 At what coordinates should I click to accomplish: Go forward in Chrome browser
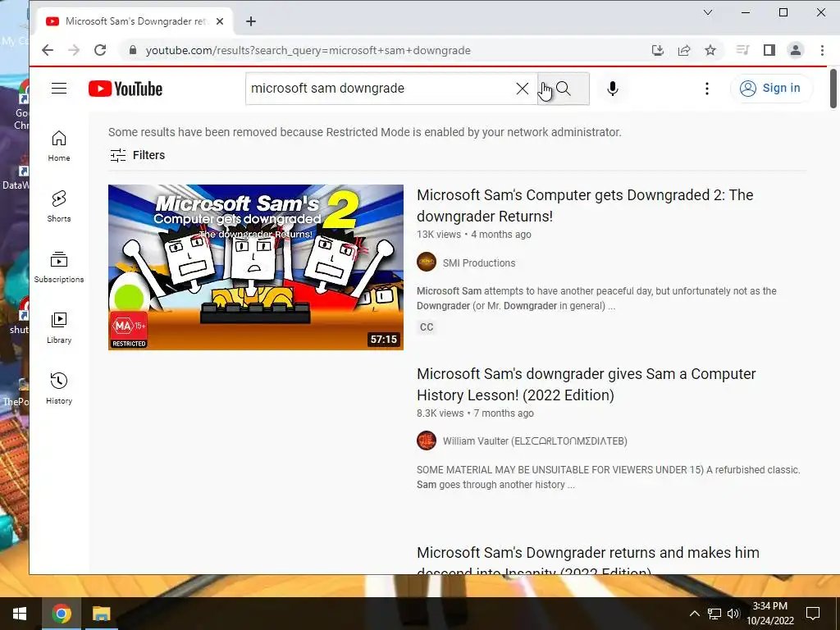click(x=74, y=50)
